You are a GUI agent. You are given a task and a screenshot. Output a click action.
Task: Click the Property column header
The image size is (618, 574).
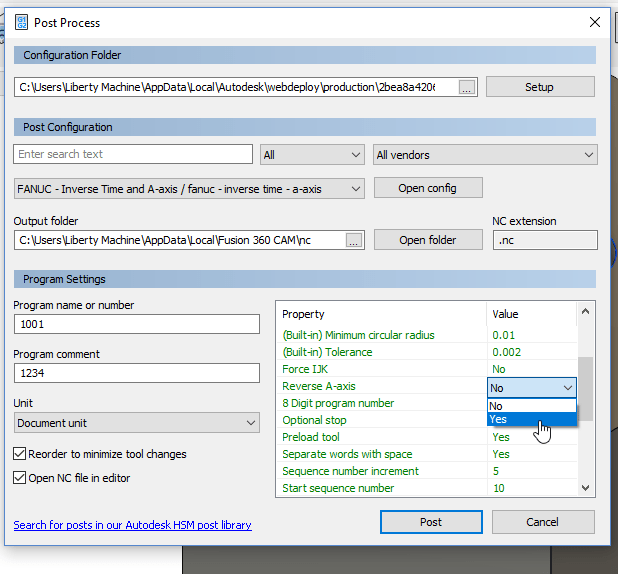(x=382, y=314)
